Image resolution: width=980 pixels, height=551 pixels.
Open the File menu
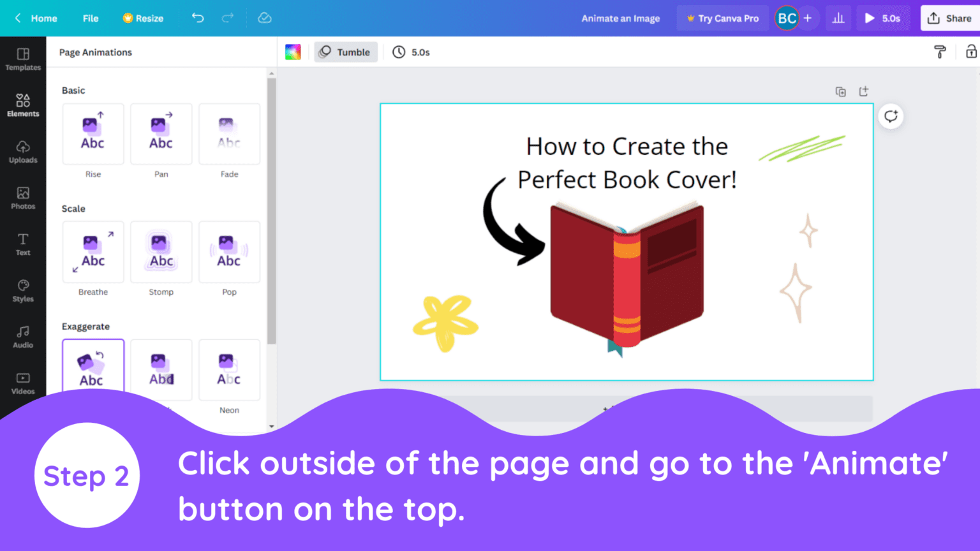tap(90, 18)
